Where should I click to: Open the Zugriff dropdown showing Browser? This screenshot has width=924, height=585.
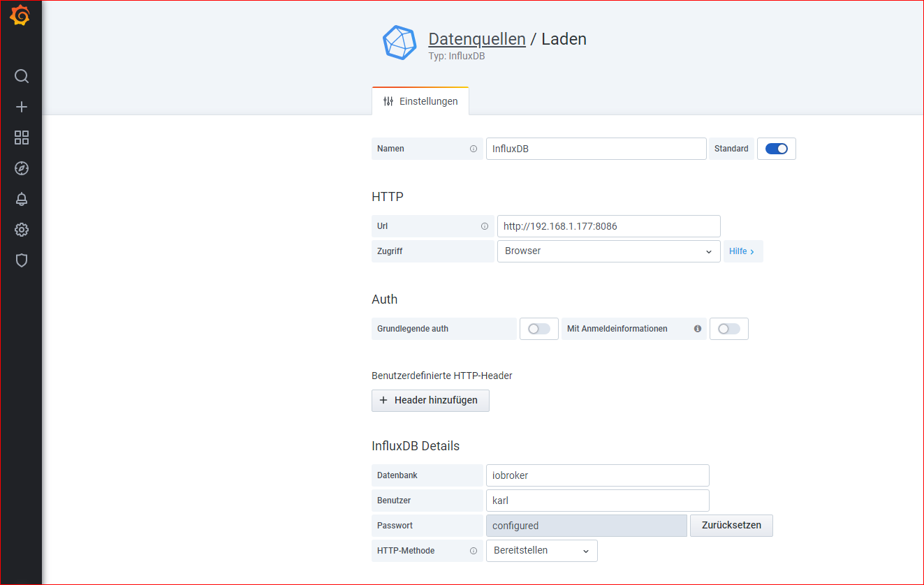click(x=608, y=251)
